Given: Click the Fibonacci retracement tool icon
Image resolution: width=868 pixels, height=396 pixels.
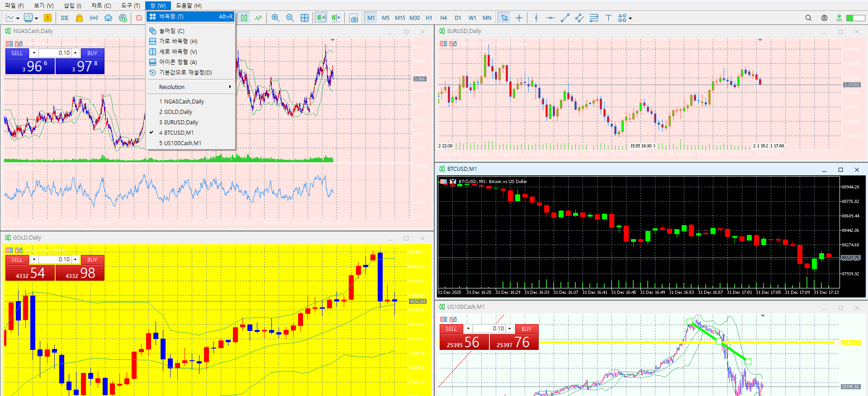Looking at the screenshot, I should 594,18.
